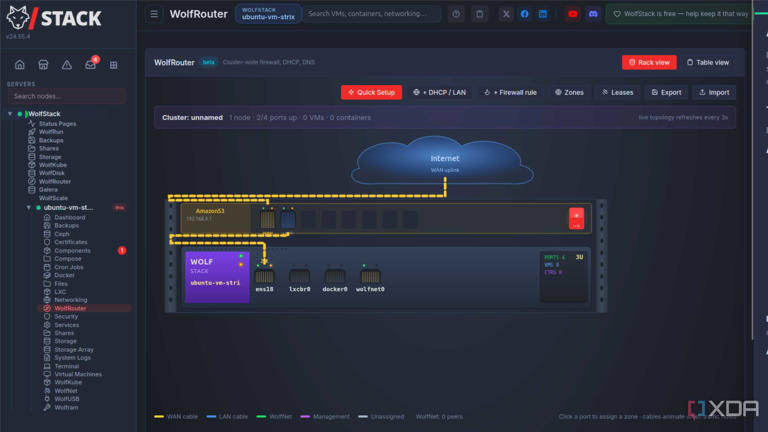Open LXC under ubuntu-vm node
The height and width of the screenshot is (432, 768).
(60, 291)
